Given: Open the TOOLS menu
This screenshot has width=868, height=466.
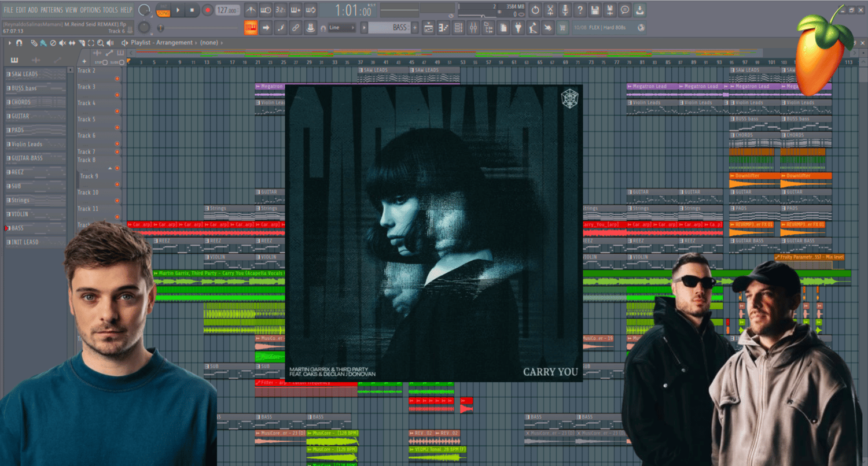Looking at the screenshot, I should (110, 10).
